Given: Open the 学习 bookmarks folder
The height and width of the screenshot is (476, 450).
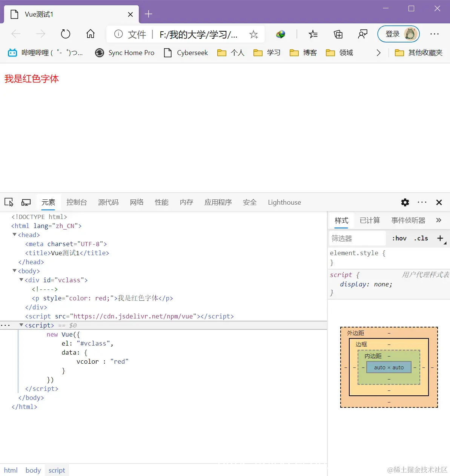Looking at the screenshot, I should coord(267,53).
